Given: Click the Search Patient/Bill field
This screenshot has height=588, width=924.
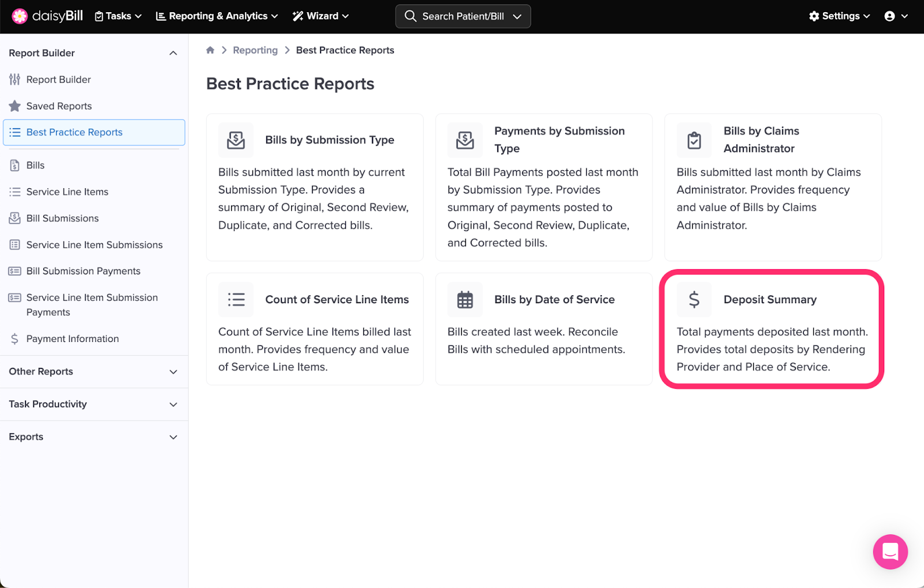Looking at the screenshot, I should 463,16.
